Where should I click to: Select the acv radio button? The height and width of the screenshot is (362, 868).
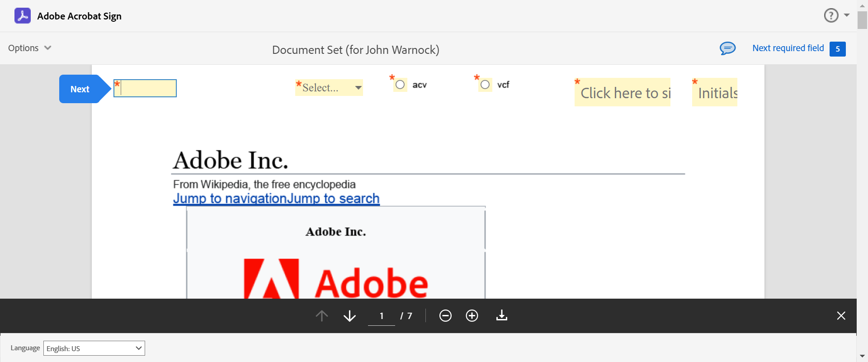pyautogui.click(x=400, y=85)
